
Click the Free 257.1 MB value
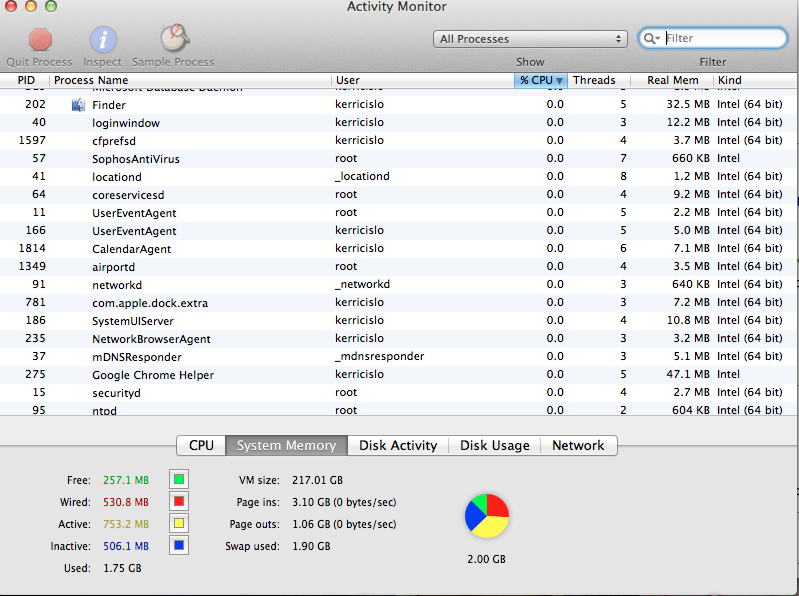[x=126, y=480]
